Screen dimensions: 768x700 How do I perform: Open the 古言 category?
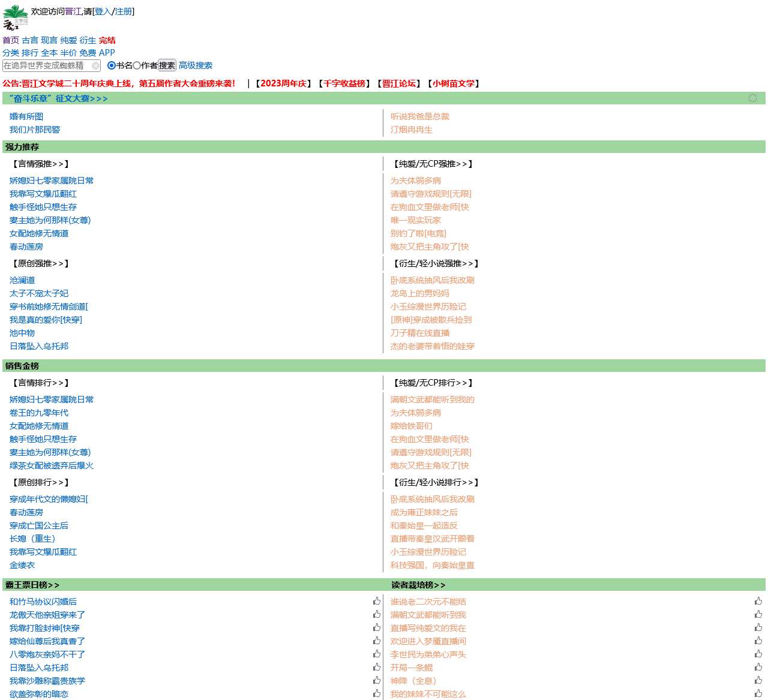pos(30,40)
